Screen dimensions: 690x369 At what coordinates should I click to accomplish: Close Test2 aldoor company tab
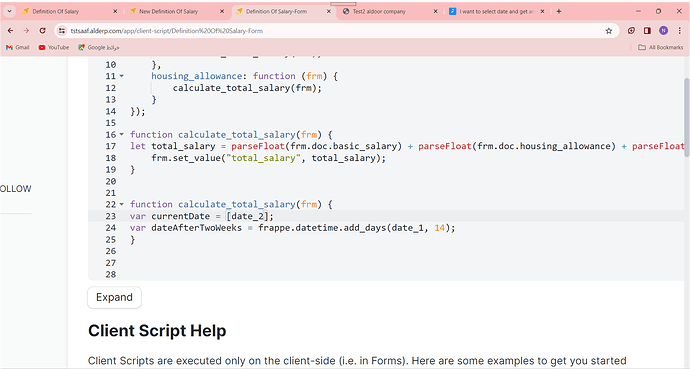pos(436,11)
